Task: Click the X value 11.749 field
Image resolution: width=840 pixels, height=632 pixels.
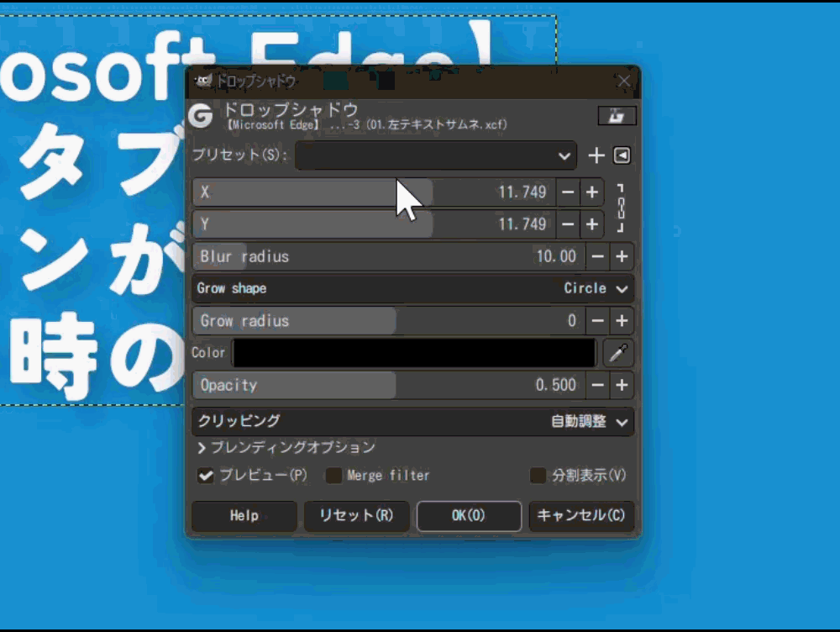Action: point(522,192)
